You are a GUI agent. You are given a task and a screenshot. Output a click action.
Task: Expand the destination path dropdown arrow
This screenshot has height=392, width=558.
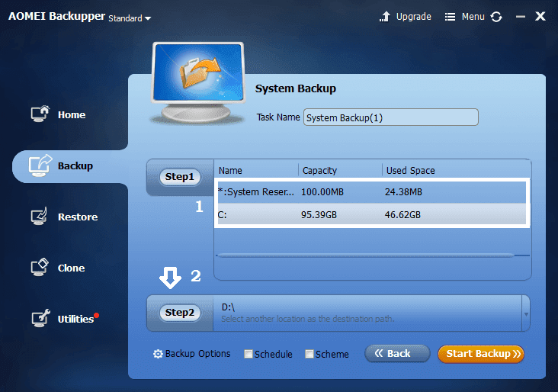pos(526,314)
